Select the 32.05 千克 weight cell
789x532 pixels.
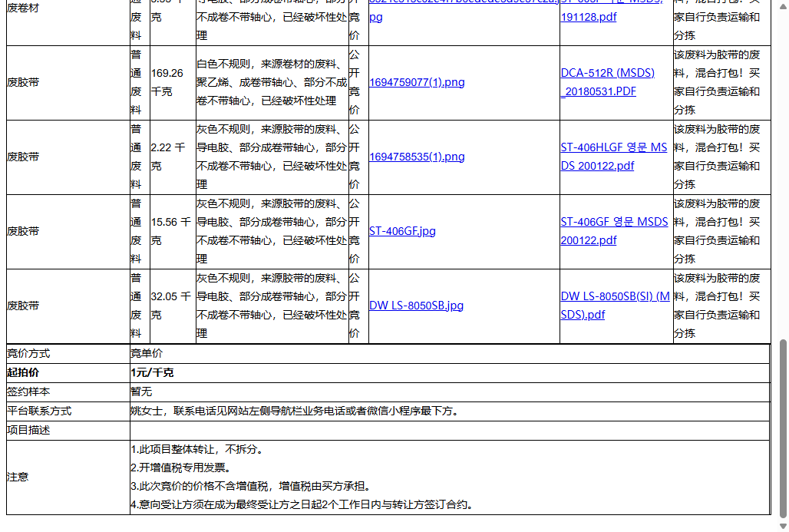pos(173,306)
